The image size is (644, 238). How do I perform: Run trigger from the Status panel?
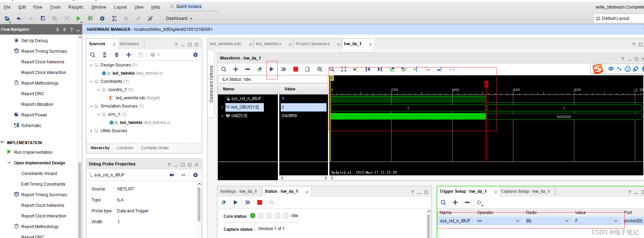click(x=236, y=202)
